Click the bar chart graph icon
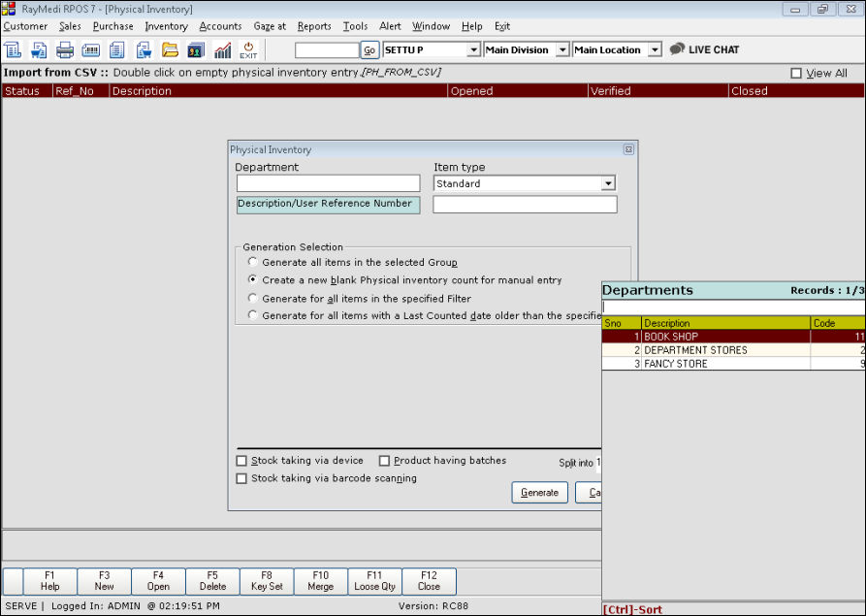 click(x=222, y=50)
